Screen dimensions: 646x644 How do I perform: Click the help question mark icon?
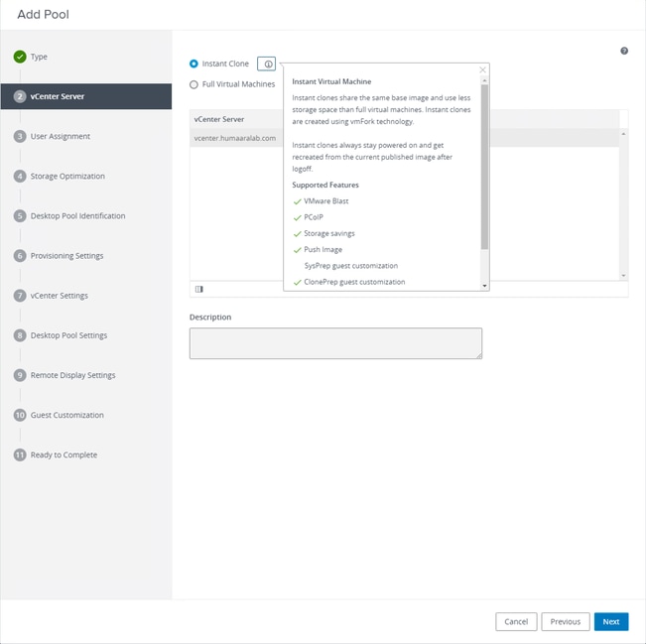(x=624, y=51)
